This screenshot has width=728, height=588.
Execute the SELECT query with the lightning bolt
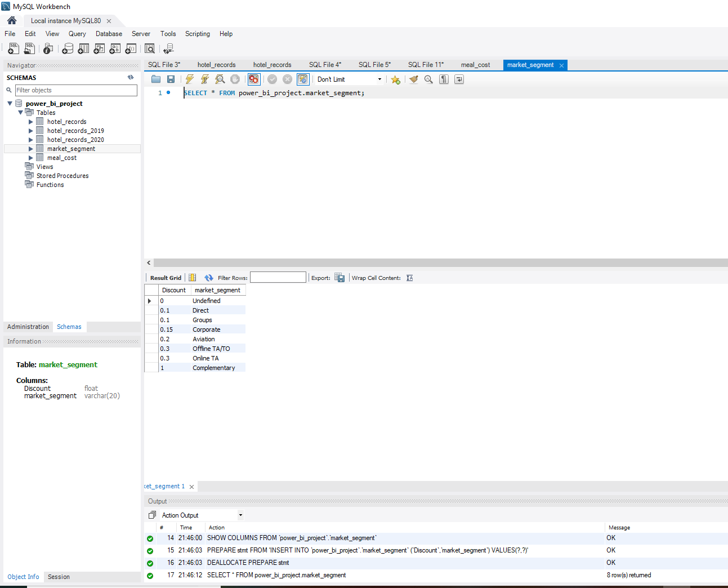point(189,79)
